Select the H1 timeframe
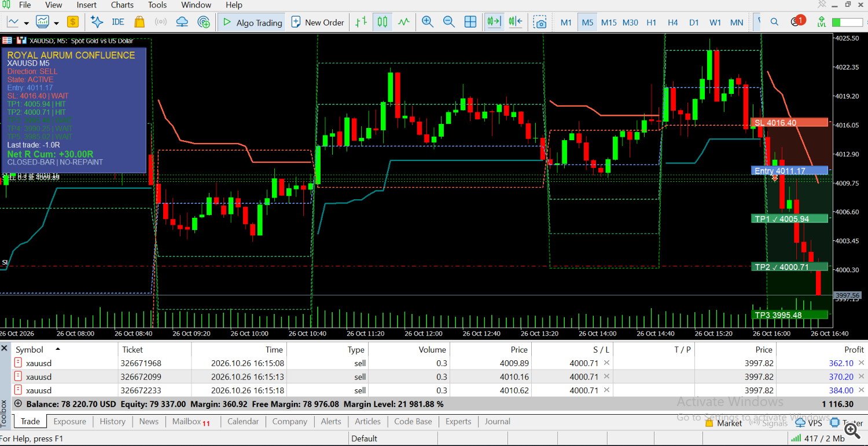This screenshot has width=868, height=446. click(652, 23)
